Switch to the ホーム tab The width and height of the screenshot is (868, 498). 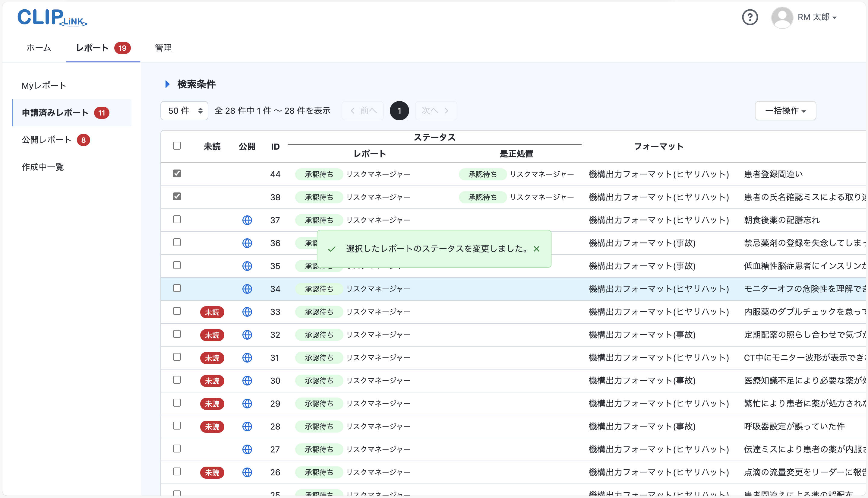(38, 48)
